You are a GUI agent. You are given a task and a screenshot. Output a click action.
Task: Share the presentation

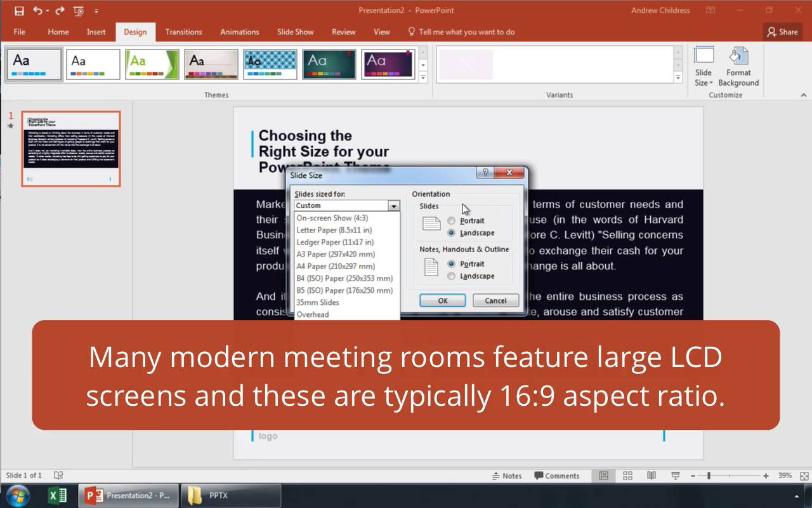tap(782, 32)
